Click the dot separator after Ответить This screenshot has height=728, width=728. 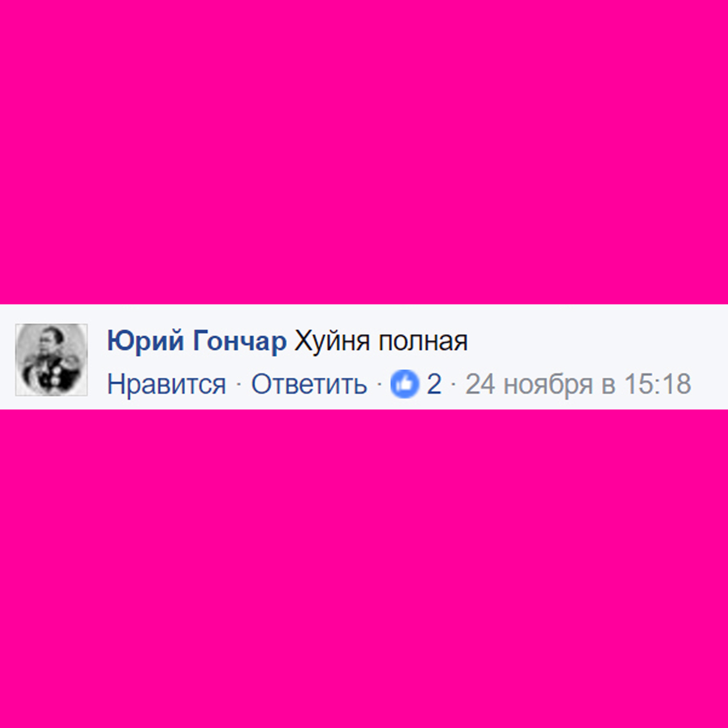click(379, 385)
